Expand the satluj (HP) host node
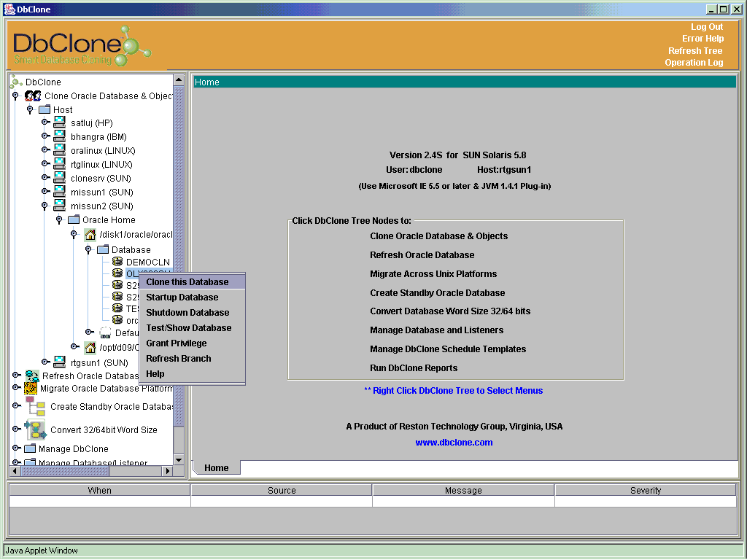The height and width of the screenshot is (560, 747). (45, 122)
